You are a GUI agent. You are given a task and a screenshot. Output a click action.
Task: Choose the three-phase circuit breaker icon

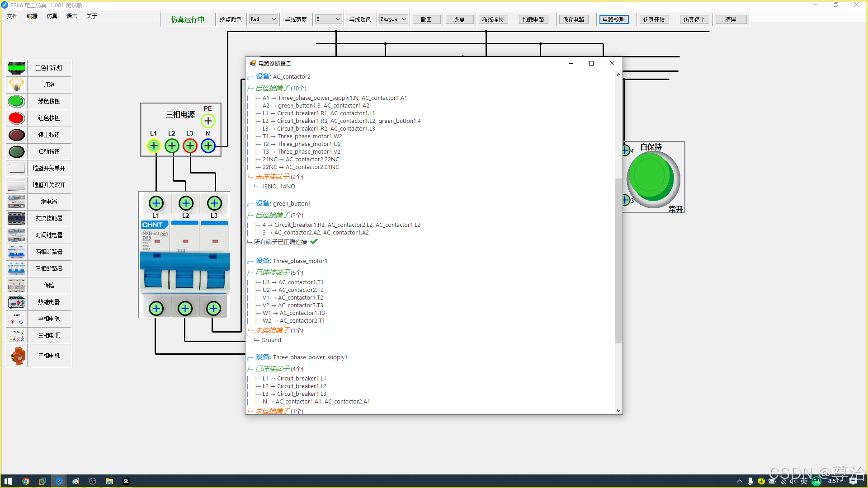[x=17, y=268]
